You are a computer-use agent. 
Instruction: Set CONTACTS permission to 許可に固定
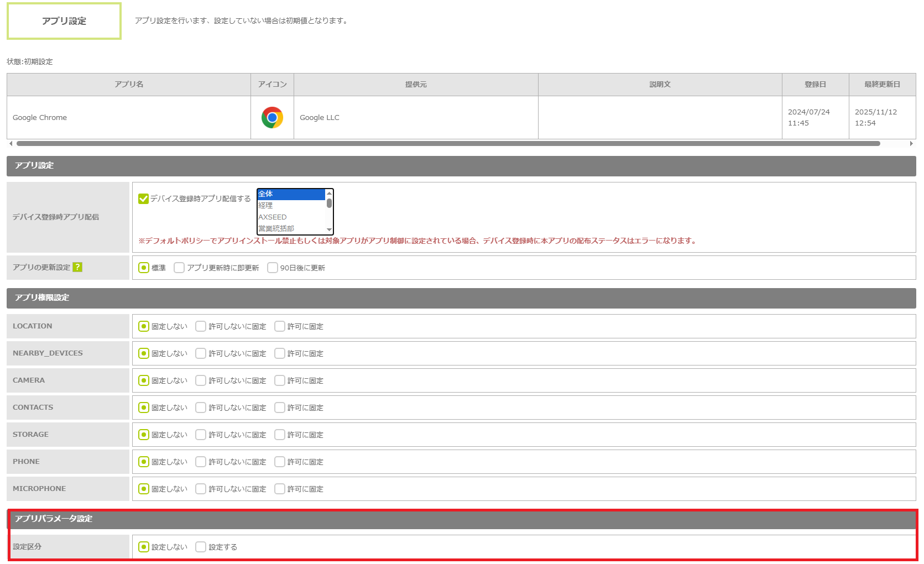click(x=280, y=408)
